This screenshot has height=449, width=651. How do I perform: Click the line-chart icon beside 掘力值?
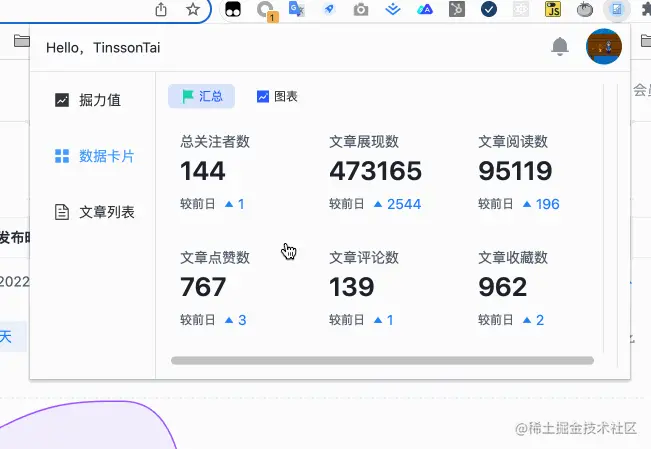62,100
